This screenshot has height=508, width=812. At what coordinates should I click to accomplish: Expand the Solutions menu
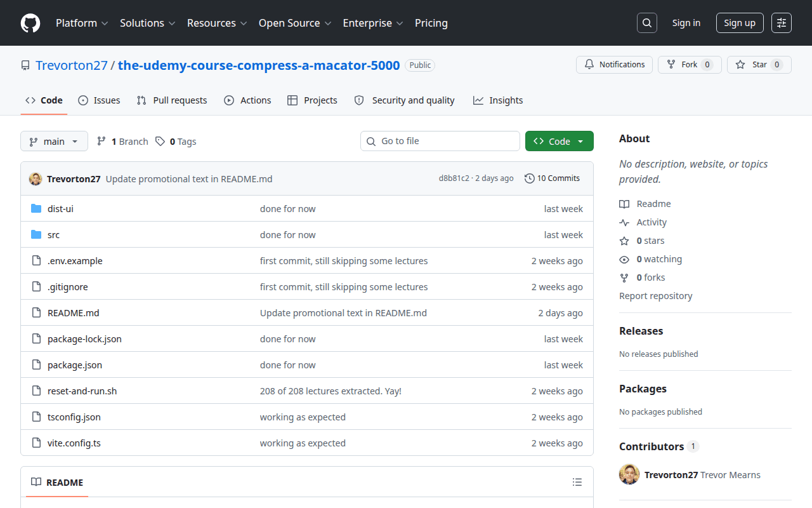click(147, 23)
